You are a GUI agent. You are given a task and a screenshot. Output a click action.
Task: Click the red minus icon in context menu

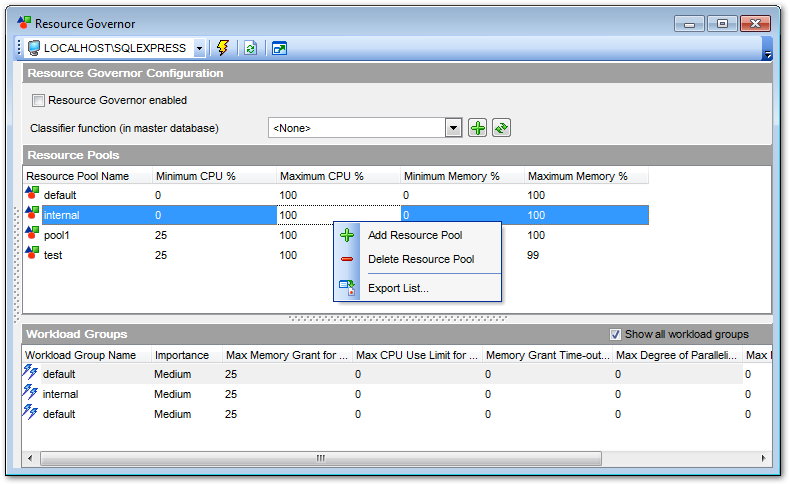(347, 259)
